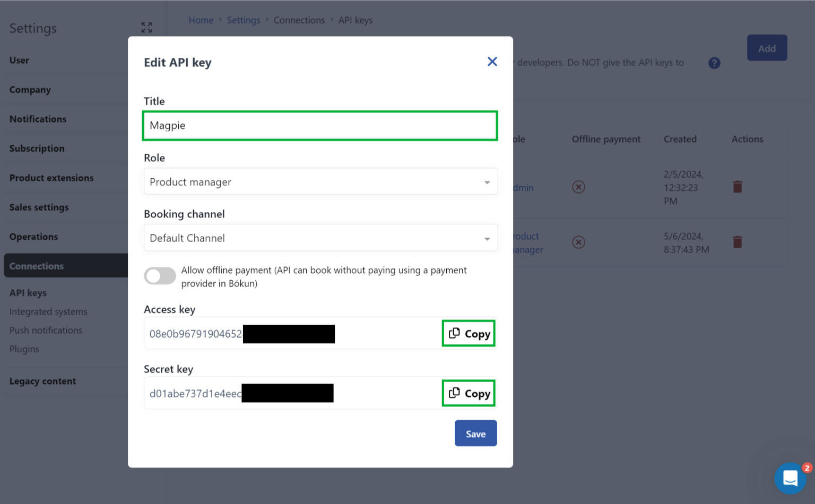Toggle Allow offline payment switch
This screenshot has width=815, height=504.
click(x=160, y=276)
